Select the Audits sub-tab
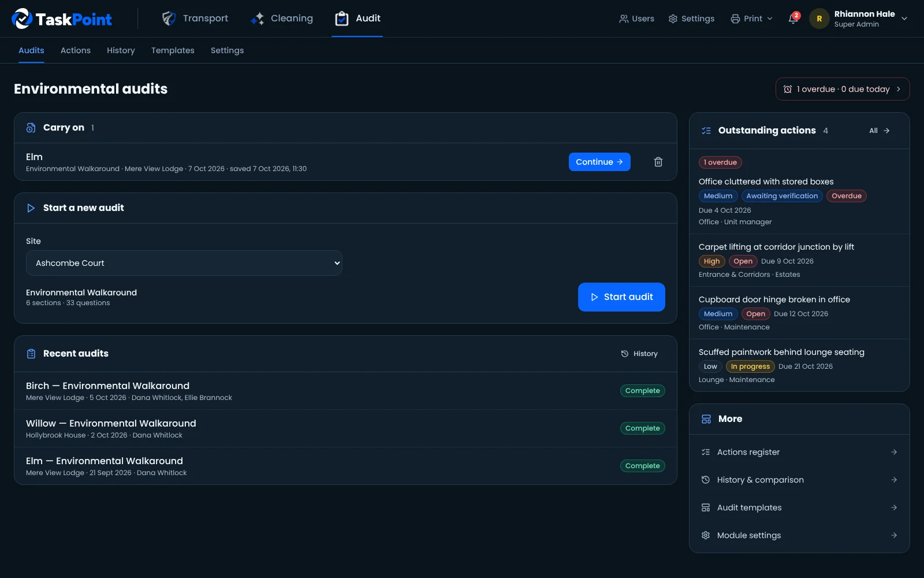 (31, 50)
